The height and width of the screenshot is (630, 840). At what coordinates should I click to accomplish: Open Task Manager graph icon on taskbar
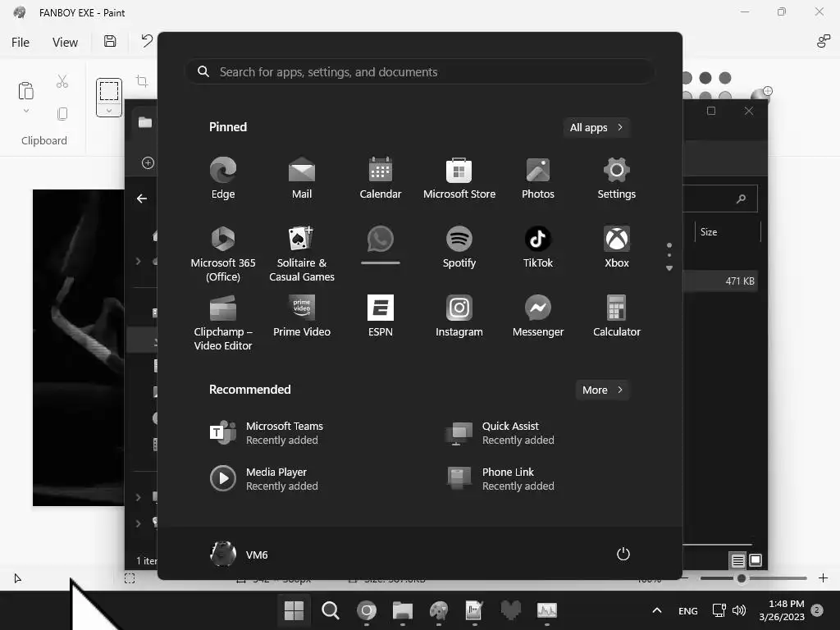pos(547,610)
